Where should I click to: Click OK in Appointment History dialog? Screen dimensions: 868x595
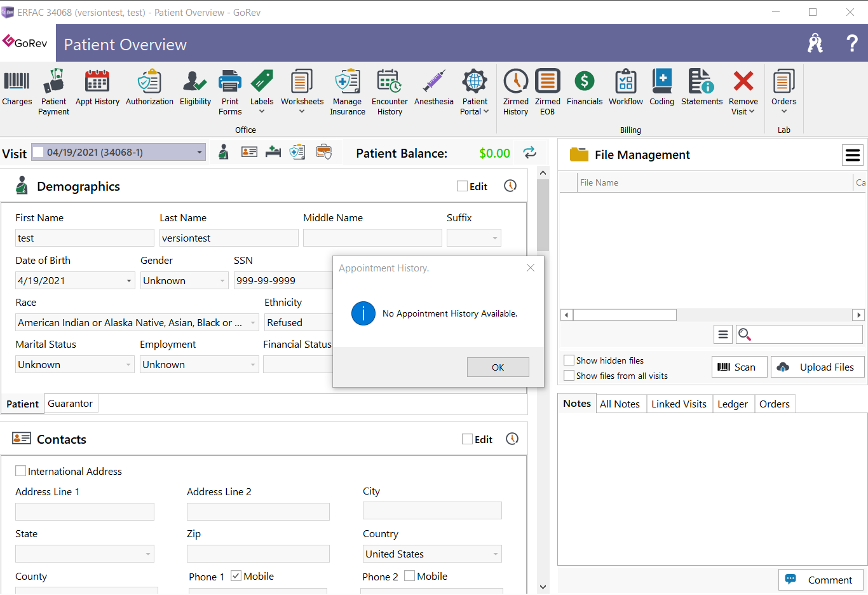point(498,367)
